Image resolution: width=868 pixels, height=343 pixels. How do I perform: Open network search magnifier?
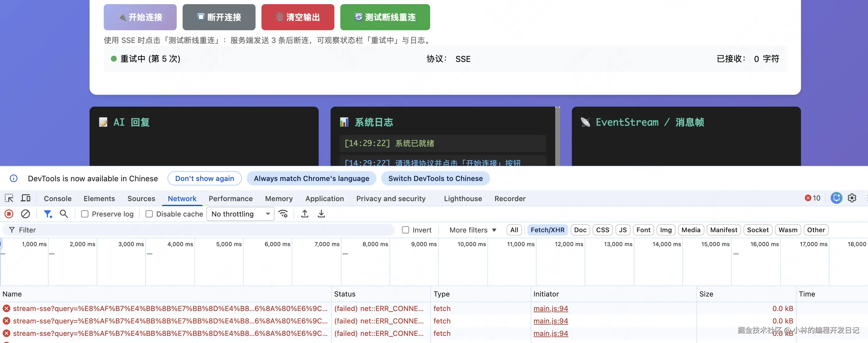pyautogui.click(x=64, y=214)
